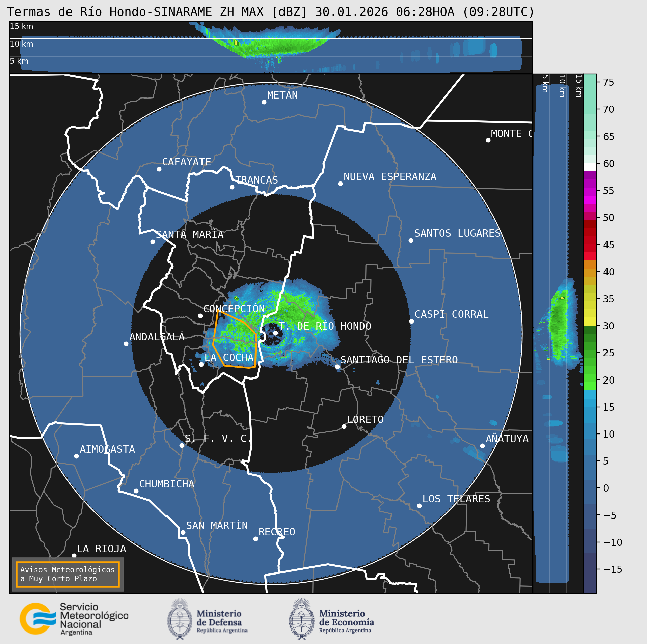The image size is (647, 644).
Task: Click the Nueva Esperanza city marker
Action: (340, 184)
